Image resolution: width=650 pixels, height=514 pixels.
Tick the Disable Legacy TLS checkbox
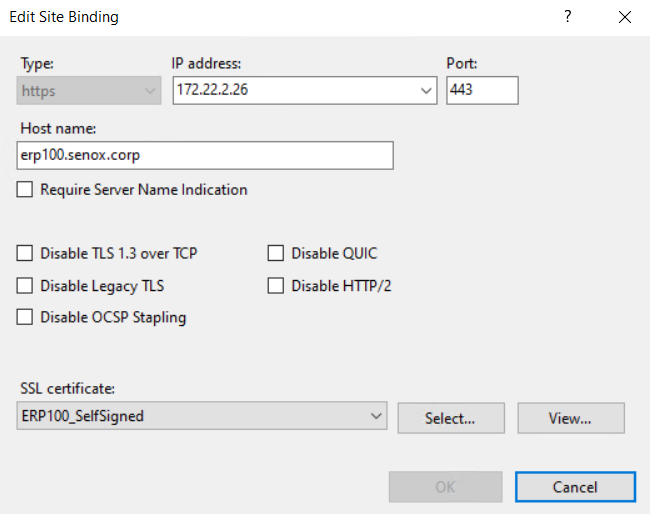tap(25, 285)
